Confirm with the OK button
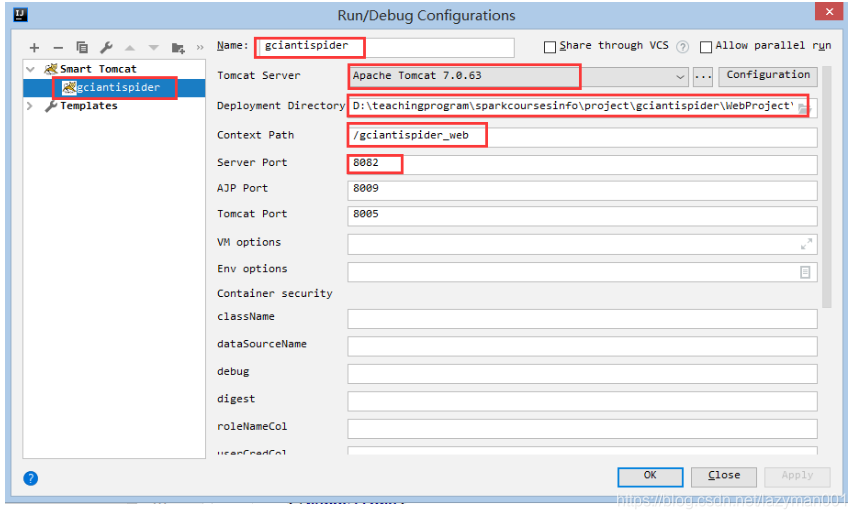 tap(650, 476)
